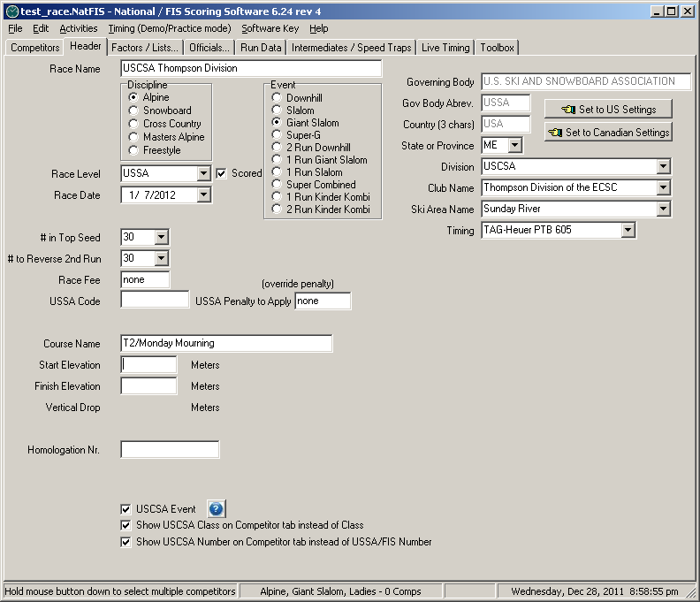Go to the Run Data tab
Screen dimensions: 700x602
coord(261,48)
